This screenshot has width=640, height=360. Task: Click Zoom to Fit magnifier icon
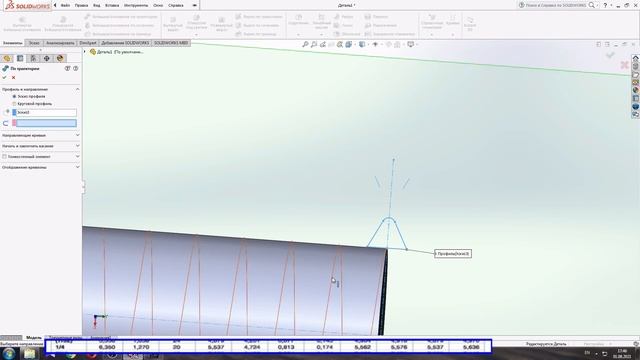pyautogui.click(x=305, y=44)
